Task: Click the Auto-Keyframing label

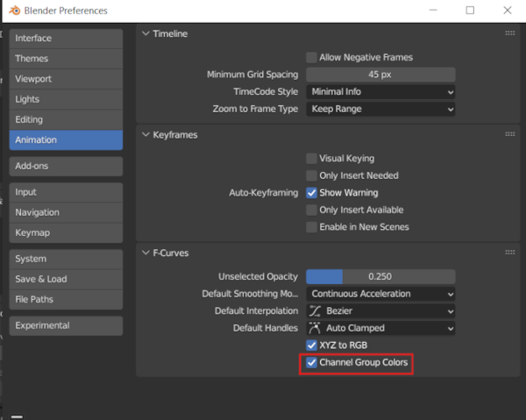Action: click(264, 193)
